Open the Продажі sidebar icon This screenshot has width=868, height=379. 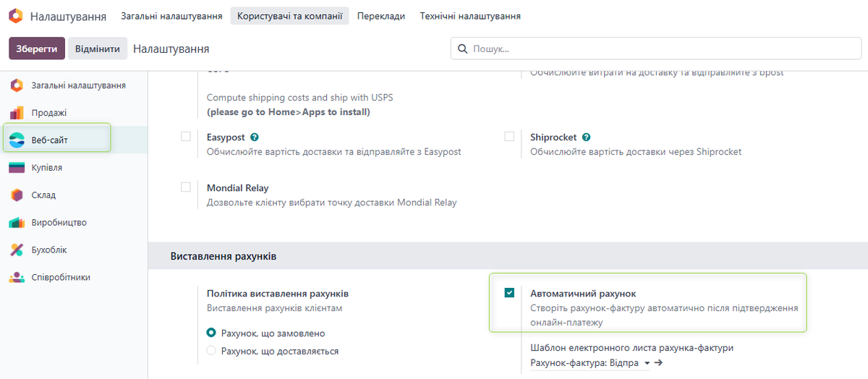17,113
